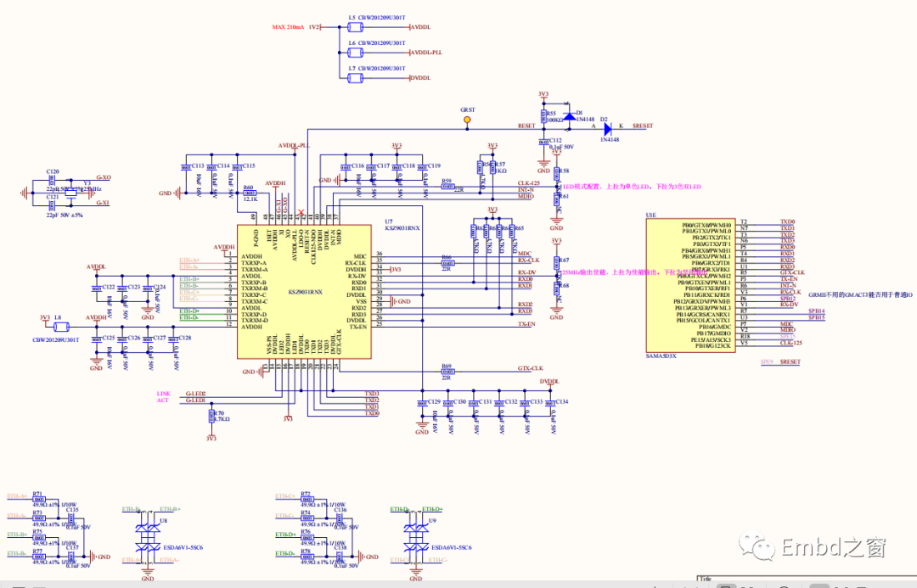Image resolution: width=917 pixels, height=588 pixels.
Task: Click 'ESDA6V1-5SC6' text beside U8
Action: [x=183, y=548]
